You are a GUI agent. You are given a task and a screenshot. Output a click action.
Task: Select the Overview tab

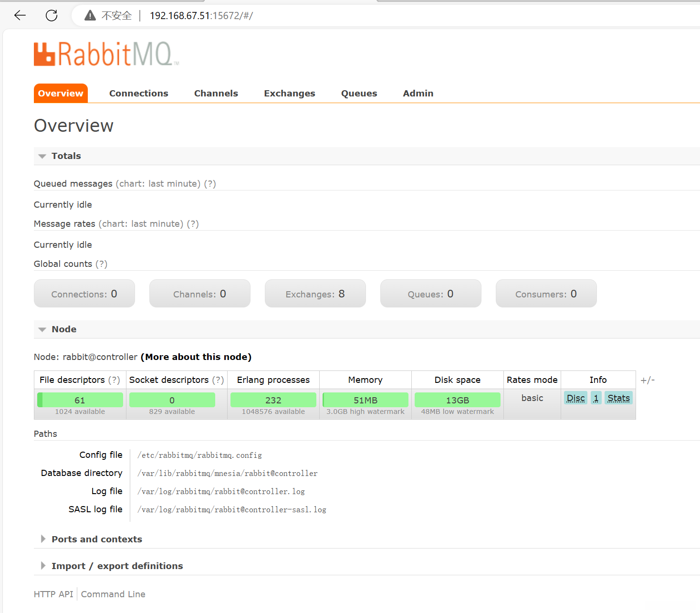coord(61,93)
